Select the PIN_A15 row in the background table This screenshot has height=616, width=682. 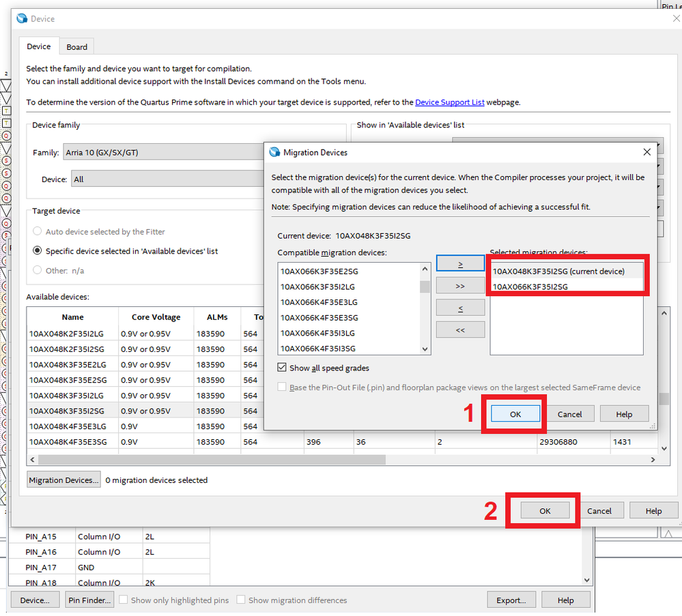pyautogui.click(x=109, y=536)
